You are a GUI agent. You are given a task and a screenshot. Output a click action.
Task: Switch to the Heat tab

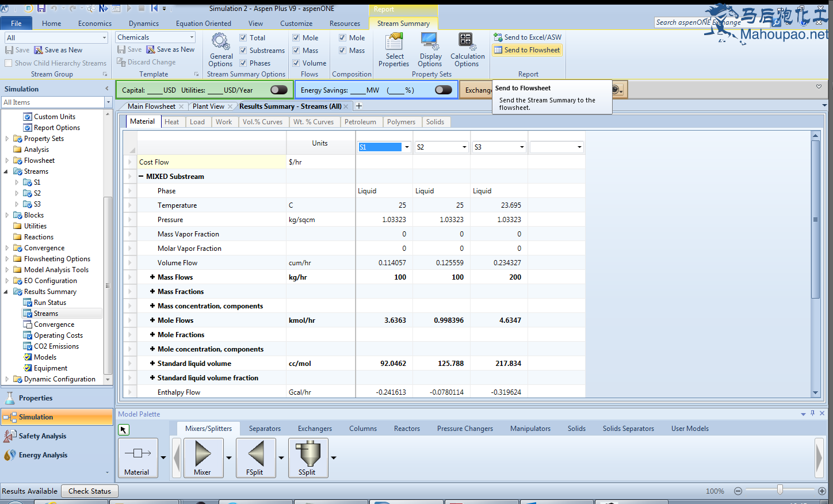pyautogui.click(x=171, y=122)
